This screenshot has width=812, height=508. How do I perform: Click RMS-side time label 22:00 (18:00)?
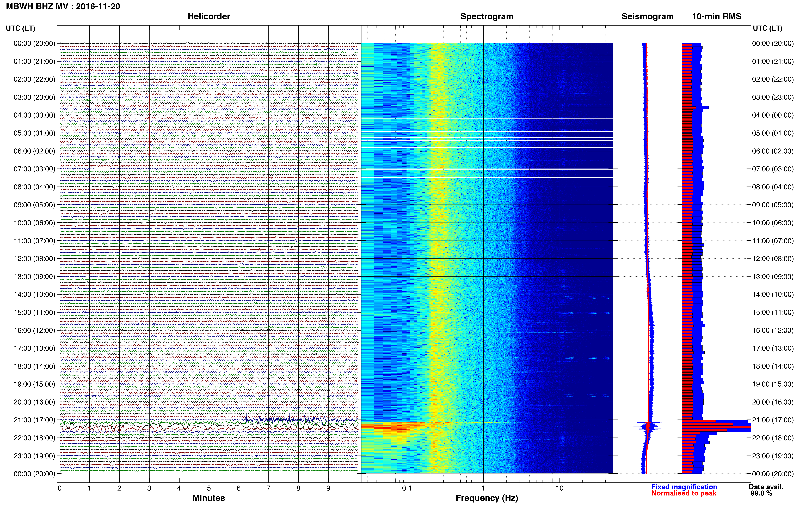click(773, 438)
